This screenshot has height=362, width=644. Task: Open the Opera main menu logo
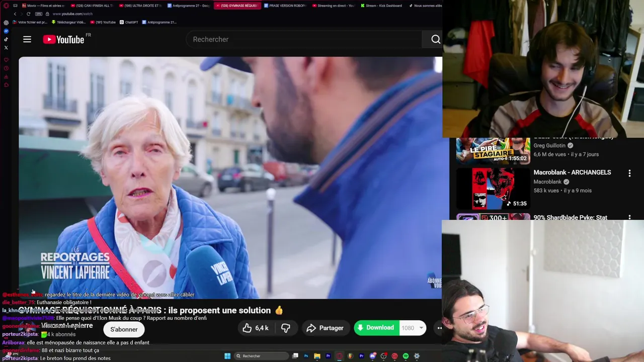tap(6, 6)
